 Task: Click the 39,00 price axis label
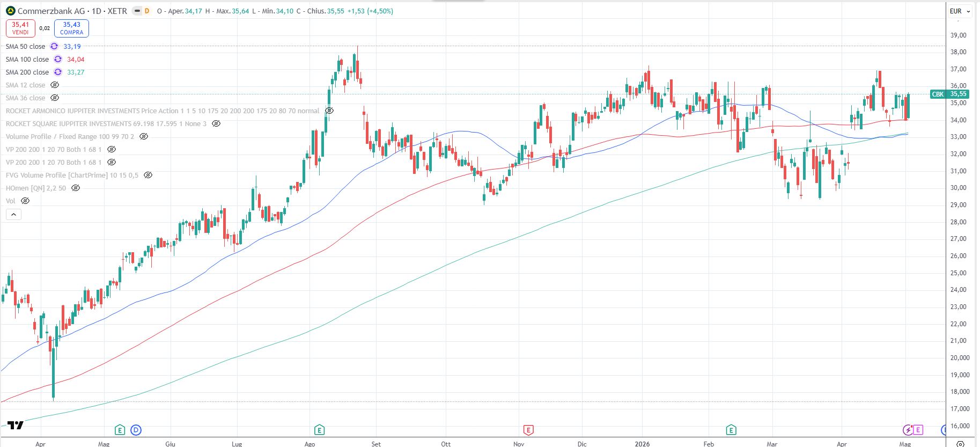(x=958, y=35)
